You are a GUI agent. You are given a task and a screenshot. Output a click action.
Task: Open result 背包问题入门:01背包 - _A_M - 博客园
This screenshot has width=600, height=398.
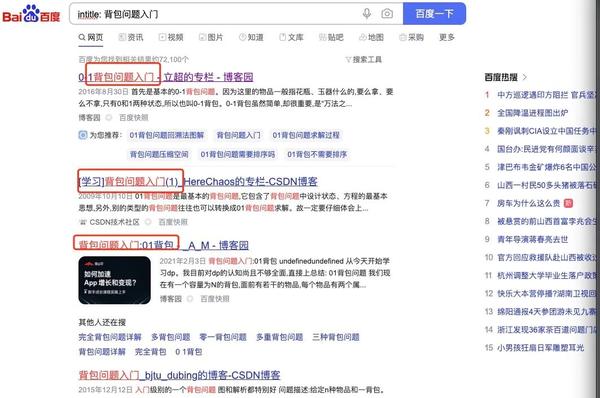tap(163, 245)
